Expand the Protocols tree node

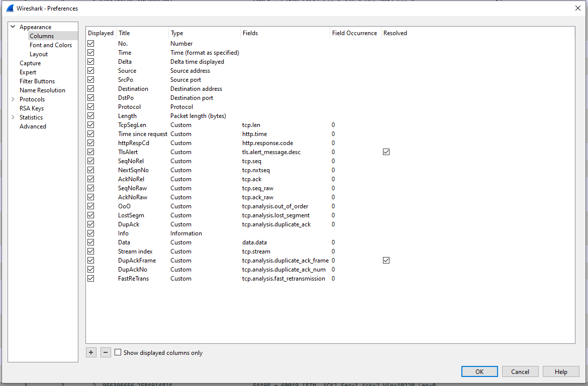[13, 99]
